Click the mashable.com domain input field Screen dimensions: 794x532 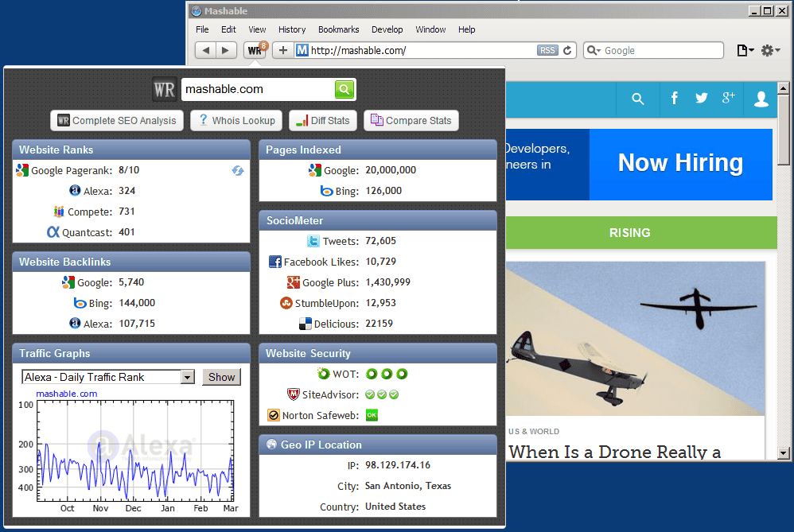pyautogui.click(x=259, y=90)
